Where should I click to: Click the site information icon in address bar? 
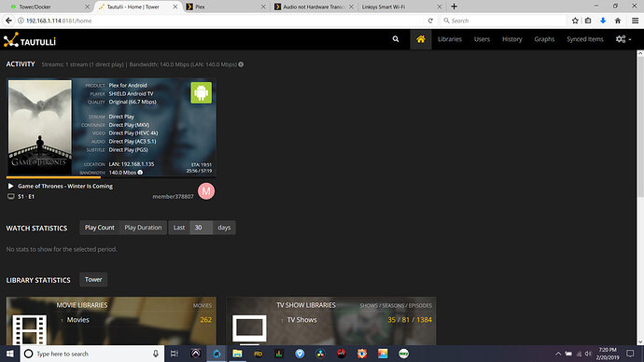(21, 21)
